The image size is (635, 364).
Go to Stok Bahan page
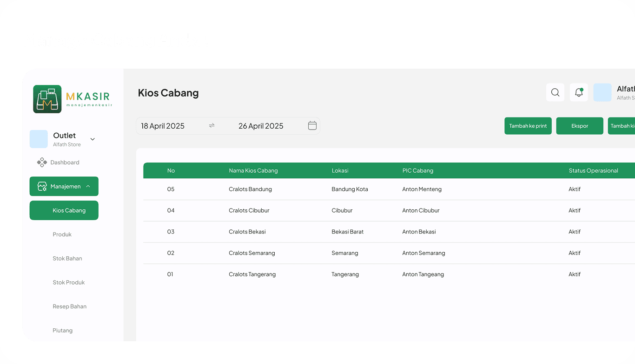[67, 259]
